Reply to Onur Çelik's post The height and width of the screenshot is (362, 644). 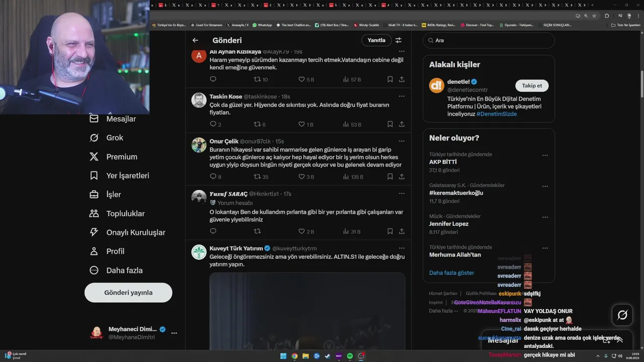(213, 176)
